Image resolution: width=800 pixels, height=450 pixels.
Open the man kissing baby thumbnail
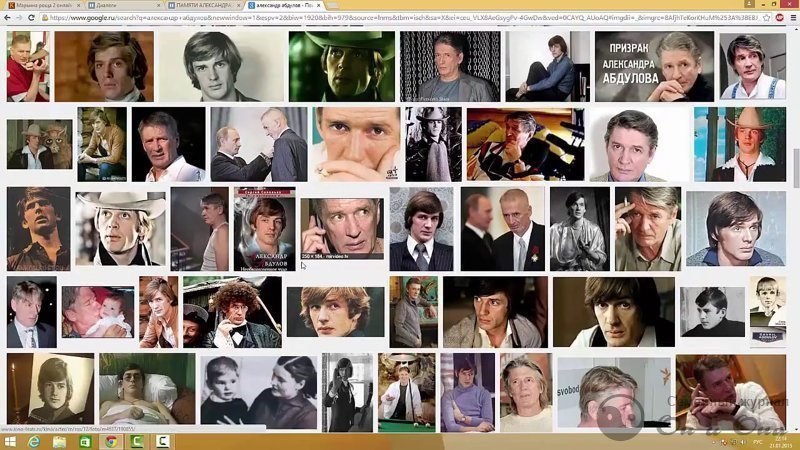coord(98,312)
